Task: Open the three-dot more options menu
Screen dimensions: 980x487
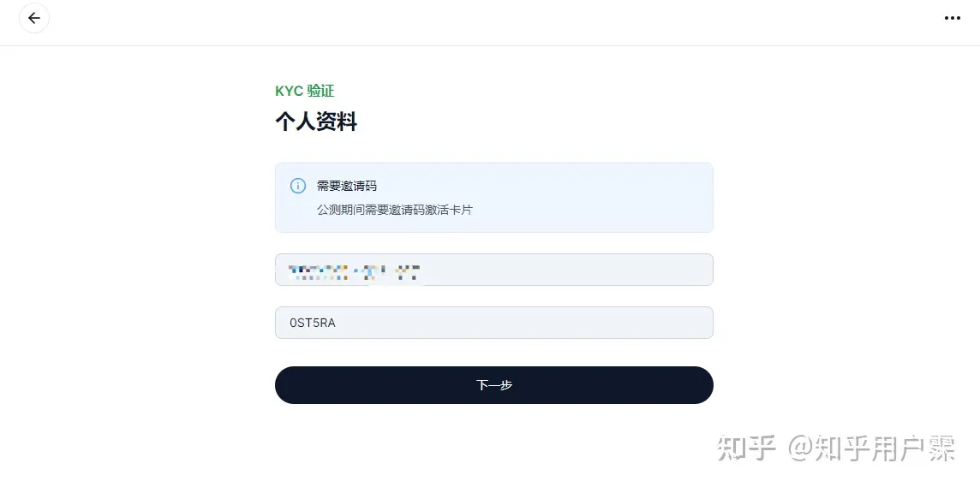Action: coord(952,18)
